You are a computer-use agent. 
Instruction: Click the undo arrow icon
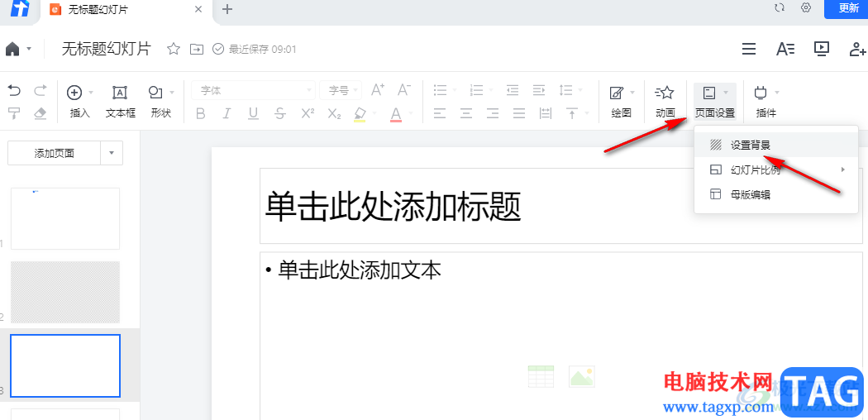coord(14,91)
